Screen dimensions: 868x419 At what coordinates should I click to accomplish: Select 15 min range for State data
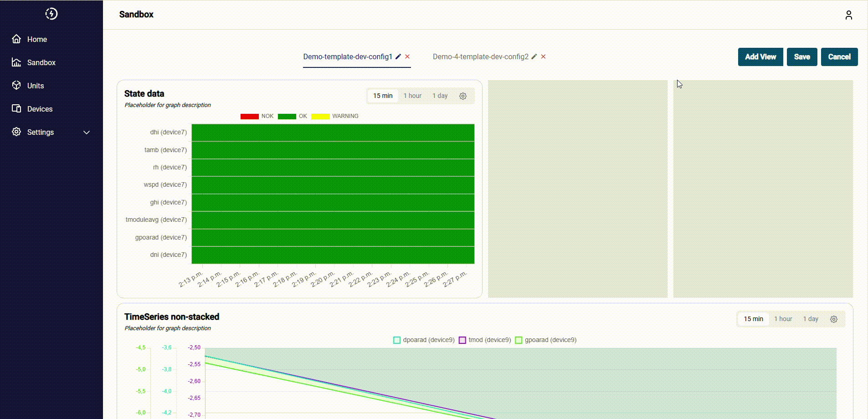383,96
